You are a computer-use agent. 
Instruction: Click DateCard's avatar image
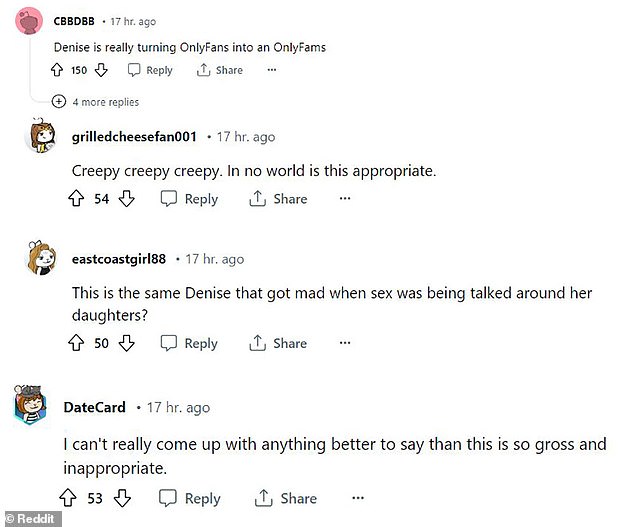pyautogui.click(x=30, y=404)
